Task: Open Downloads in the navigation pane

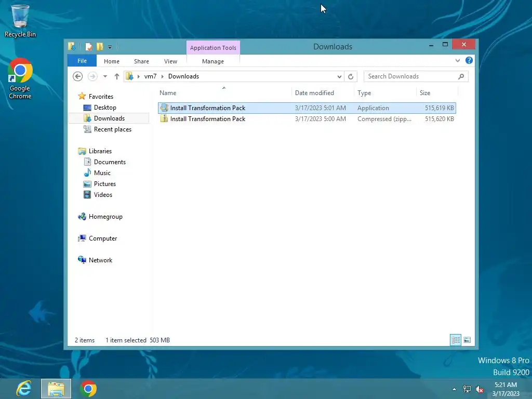Action: coord(109,118)
